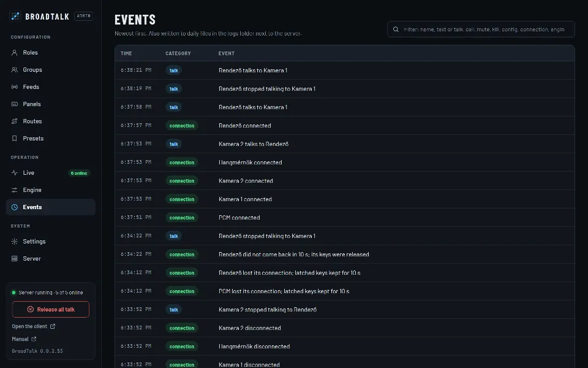588x368 pixels.
Task: Click the Presets bookmark icon
Action: [x=14, y=139]
